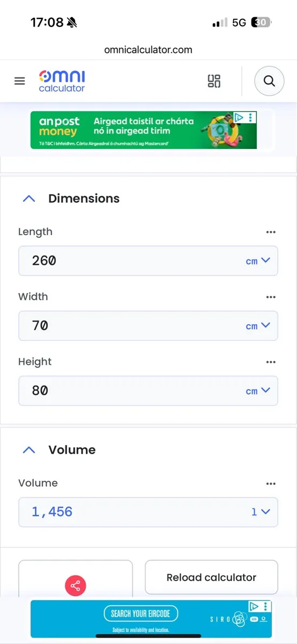This screenshot has width=297, height=644.
Task: Click the red share icon
Action: [x=76, y=586]
